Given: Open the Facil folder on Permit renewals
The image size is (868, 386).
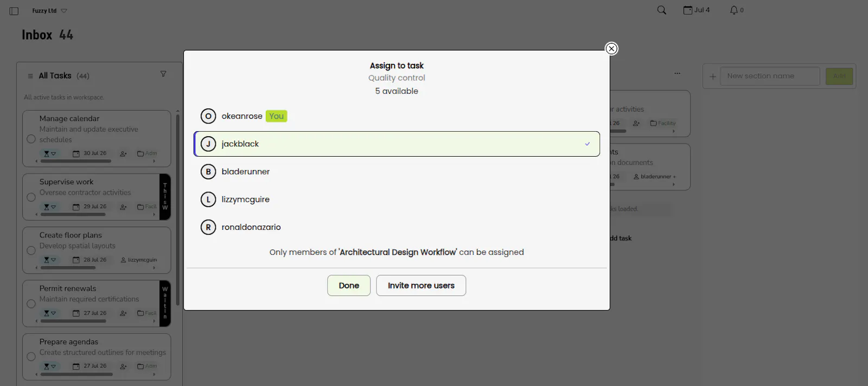Looking at the screenshot, I should 146,313.
